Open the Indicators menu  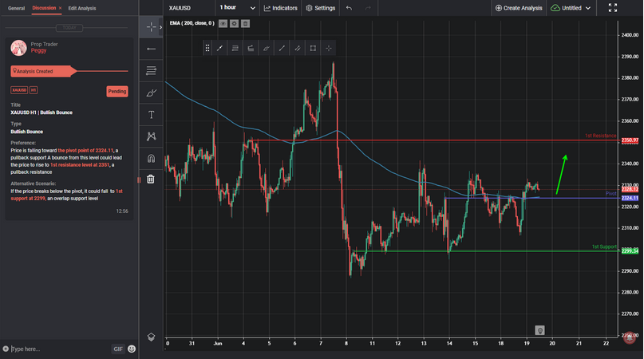point(281,8)
